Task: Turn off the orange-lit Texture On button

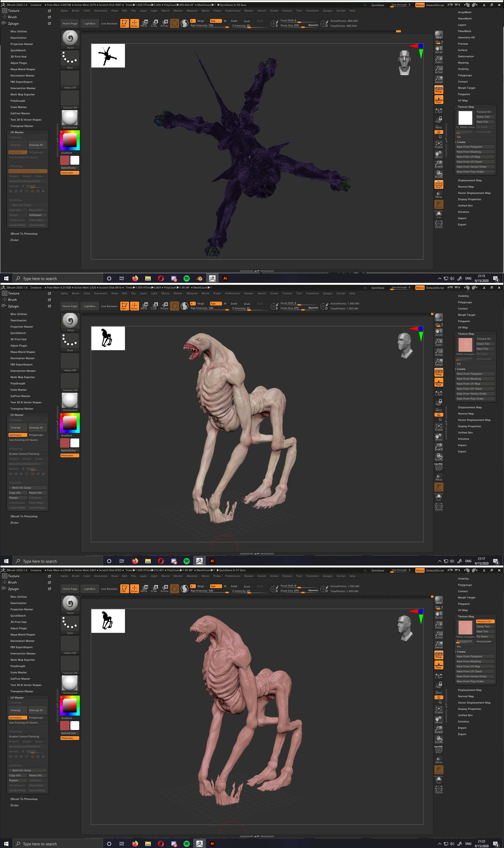Action: 485,621
